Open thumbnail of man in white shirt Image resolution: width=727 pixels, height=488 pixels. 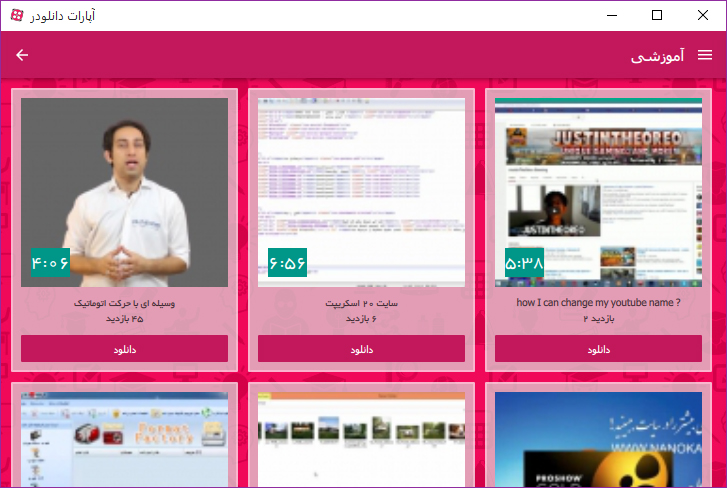124,192
